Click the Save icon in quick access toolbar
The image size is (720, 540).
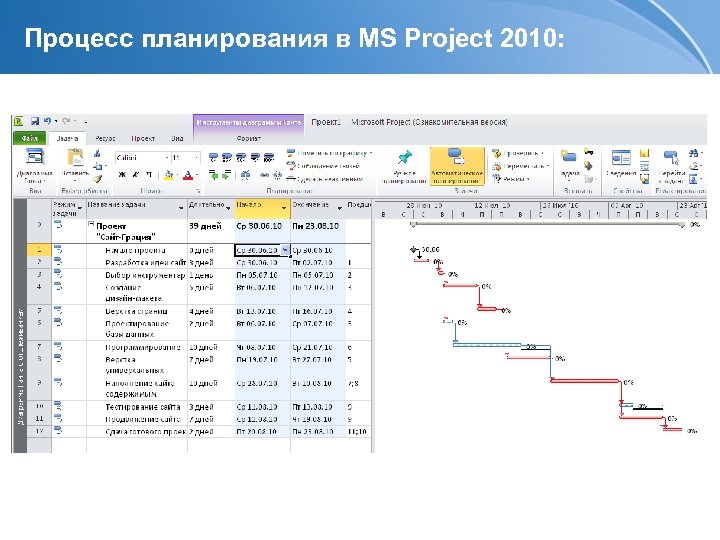[35, 122]
